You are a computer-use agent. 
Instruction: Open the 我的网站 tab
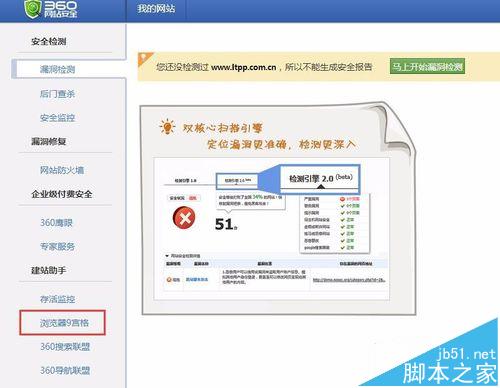[156, 9]
